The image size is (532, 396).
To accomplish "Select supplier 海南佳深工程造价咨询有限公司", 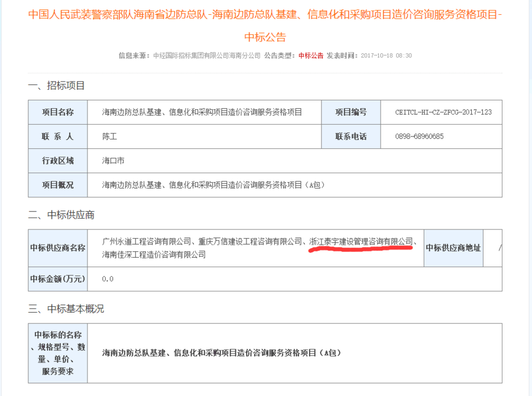I will pyautogui.click(x=154, y=255).
